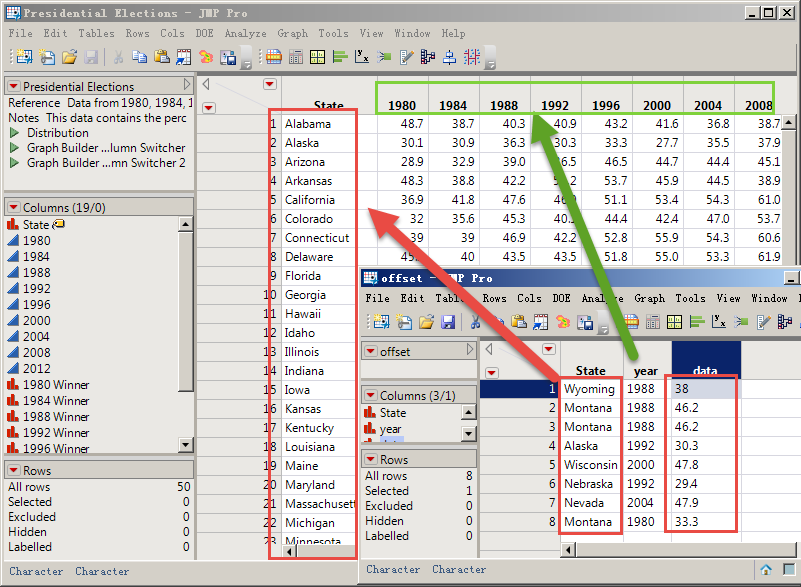801x587 pixels.
Task: Run the Graph Builder Column Switcher 2 script
Action: pos(14,163)
